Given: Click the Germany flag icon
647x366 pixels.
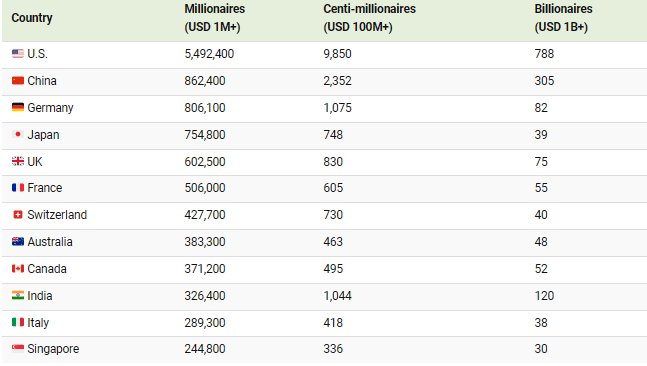Looking at the screenshot, I should (18, 107).
